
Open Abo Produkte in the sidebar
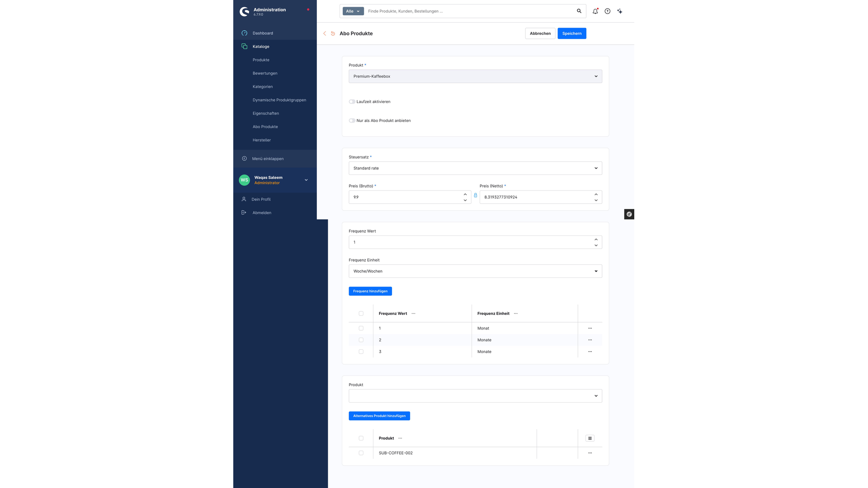tap(265, 127)
